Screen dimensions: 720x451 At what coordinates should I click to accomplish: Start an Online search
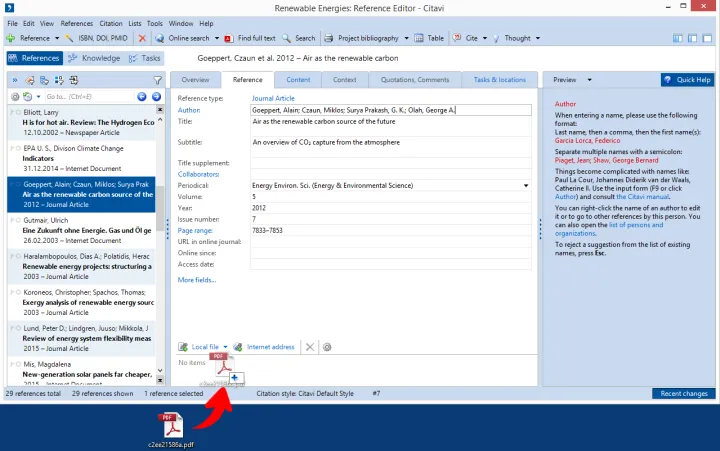tap(183, 38)
